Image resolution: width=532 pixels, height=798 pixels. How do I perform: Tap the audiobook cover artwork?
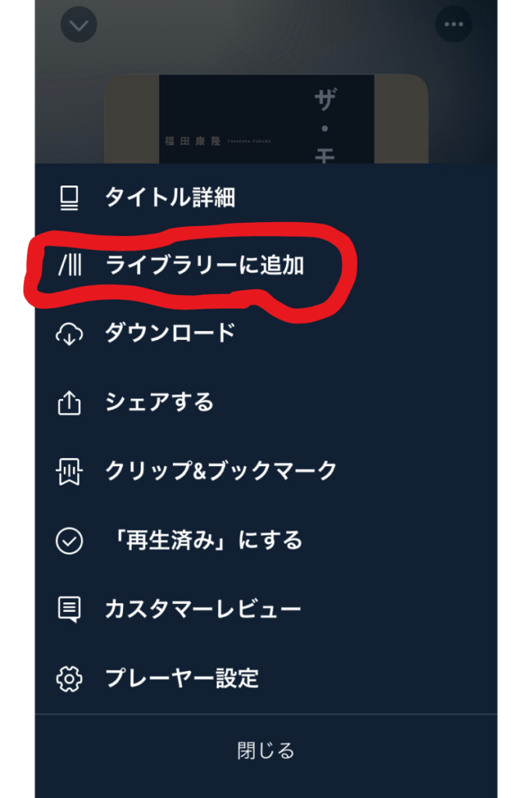coord(266,119)
